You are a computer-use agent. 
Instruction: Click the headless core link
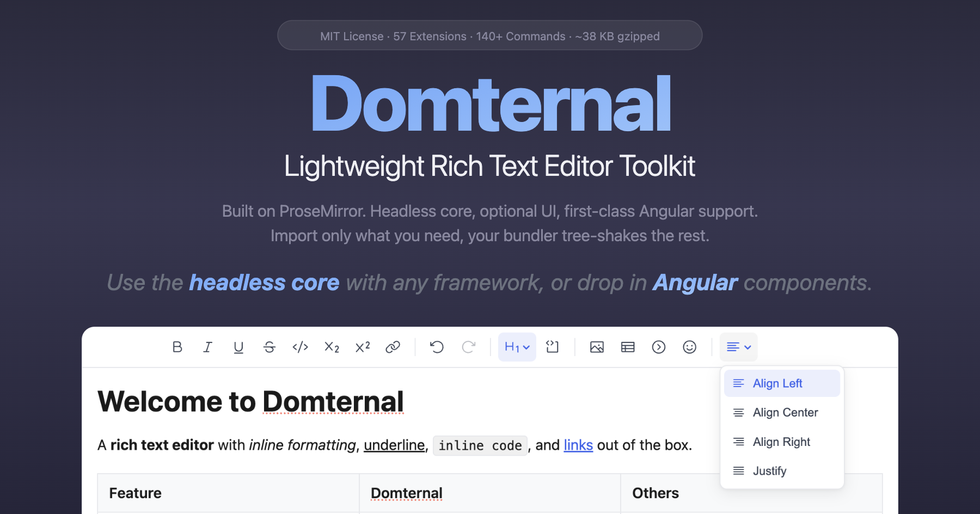tap(264, 283)
